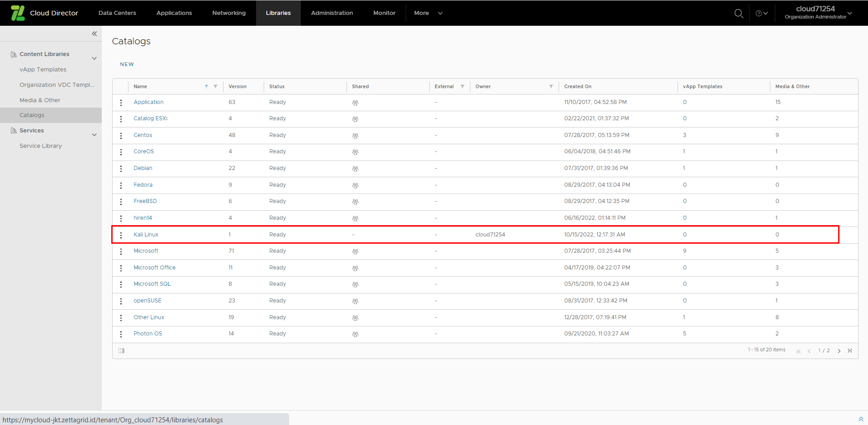
Task: Click the shared users icon on the Debian row
Action: 355,168
